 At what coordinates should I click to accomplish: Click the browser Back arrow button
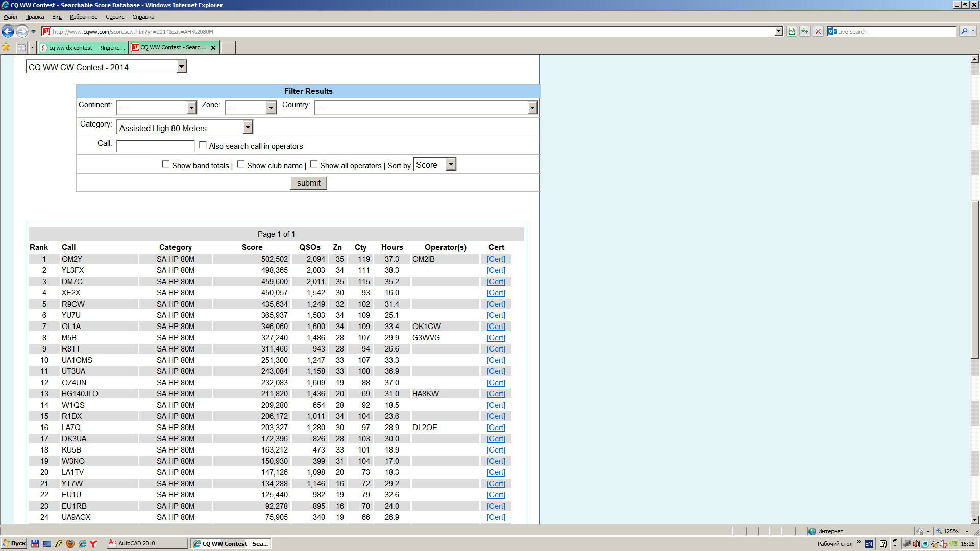tap(8, 32)
